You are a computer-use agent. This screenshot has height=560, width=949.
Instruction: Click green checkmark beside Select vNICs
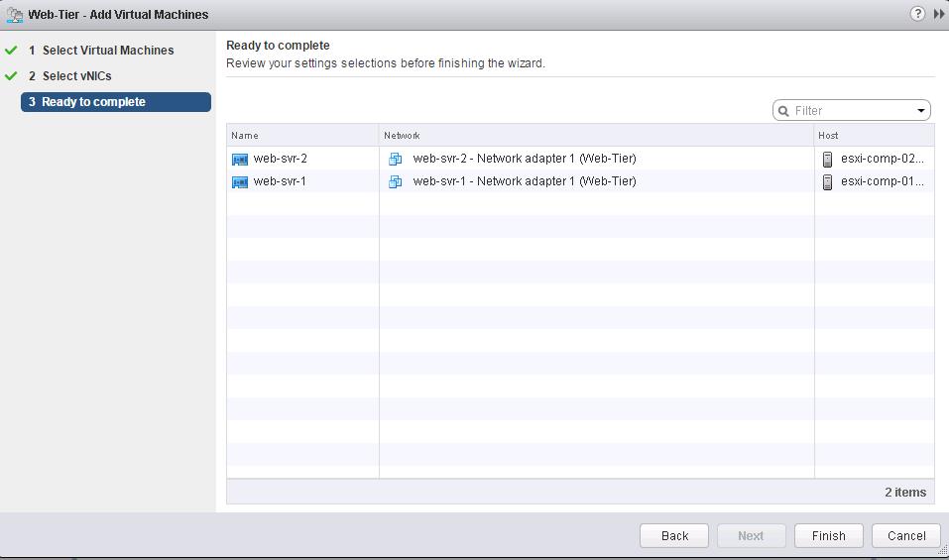(x=11, y=76)
